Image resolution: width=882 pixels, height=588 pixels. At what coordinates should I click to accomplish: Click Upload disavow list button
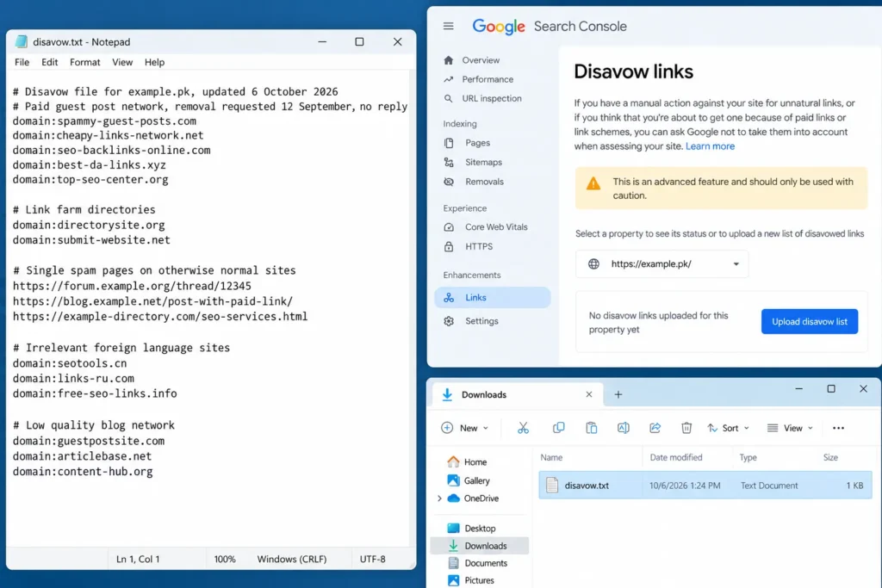[x=810, y=321]
